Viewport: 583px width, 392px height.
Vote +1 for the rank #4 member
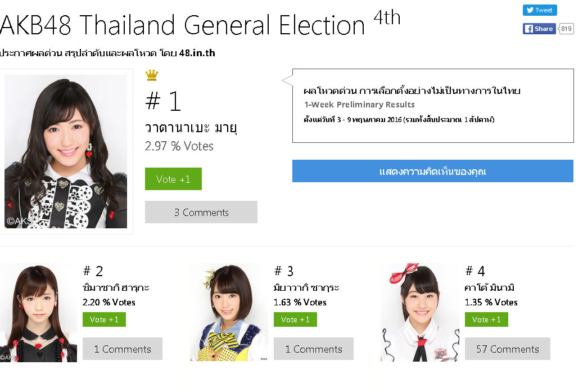[486, 319]
